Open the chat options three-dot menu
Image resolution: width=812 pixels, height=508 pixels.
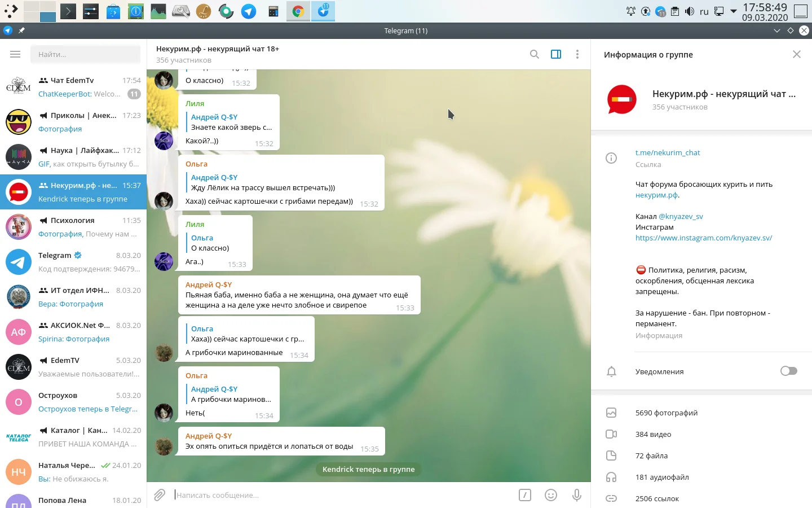[577, 54]
